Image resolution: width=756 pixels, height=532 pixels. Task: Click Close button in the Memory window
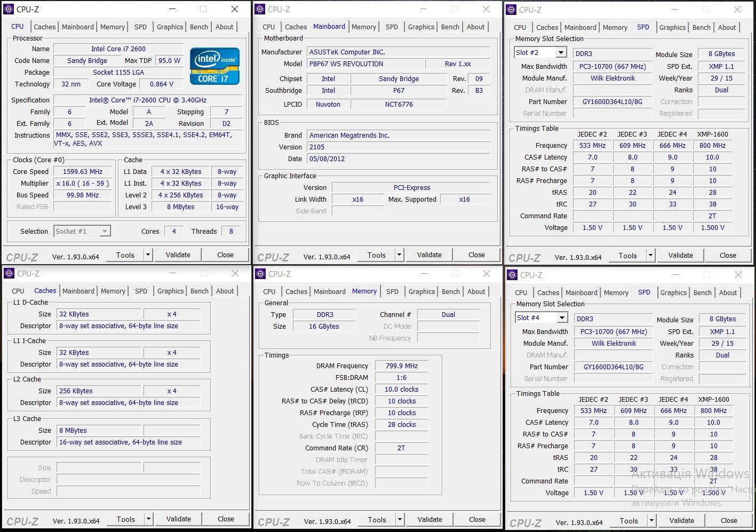(x=477, y=520)
